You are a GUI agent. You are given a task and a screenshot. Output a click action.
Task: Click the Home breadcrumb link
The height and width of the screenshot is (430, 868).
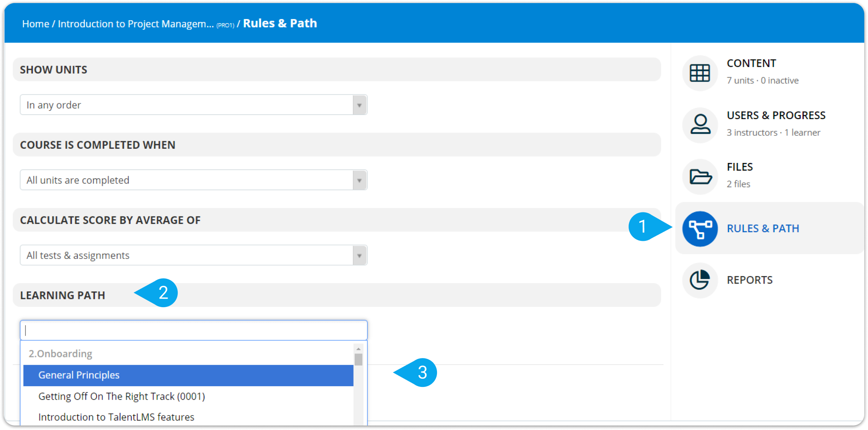coord(36,24)
